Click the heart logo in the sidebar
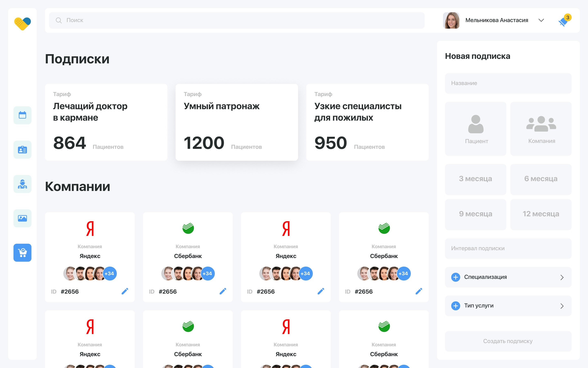Image resolution: width=588 pixels, height=368 pixels. pyautogui.click(x=22, y=24)
